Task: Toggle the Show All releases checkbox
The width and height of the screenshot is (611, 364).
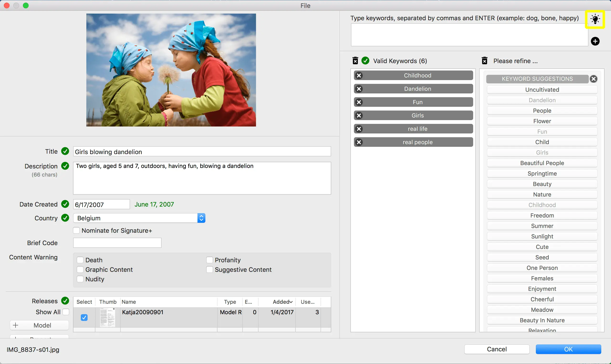Action: coord(66,312)
